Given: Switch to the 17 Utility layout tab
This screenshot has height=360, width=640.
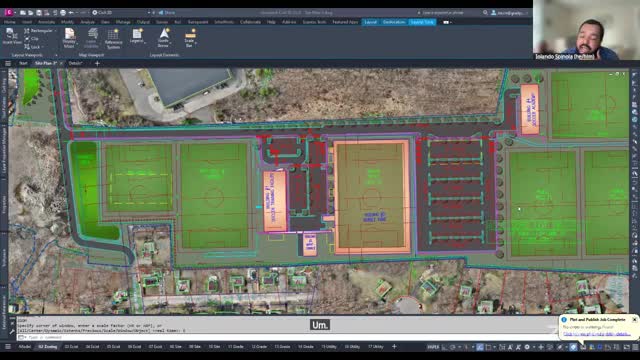Looking at the screenshot, I should (x=376, y=347).
